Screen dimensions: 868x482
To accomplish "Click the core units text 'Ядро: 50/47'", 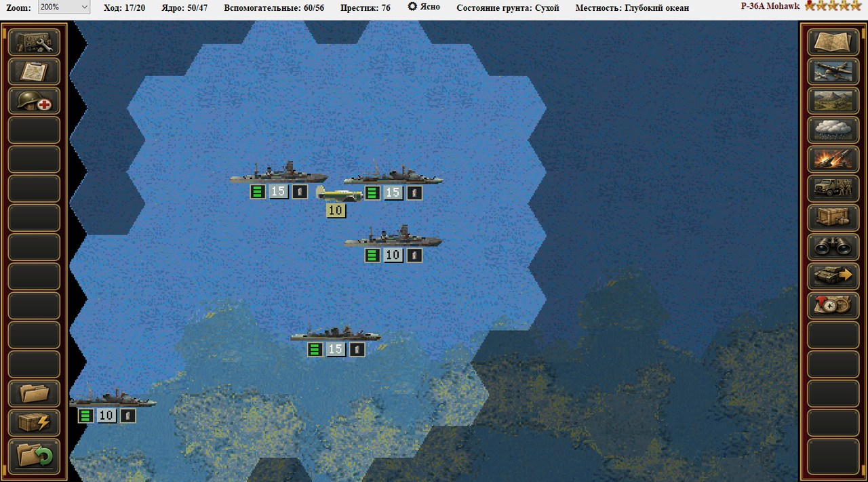I will (x=185, y=7).
